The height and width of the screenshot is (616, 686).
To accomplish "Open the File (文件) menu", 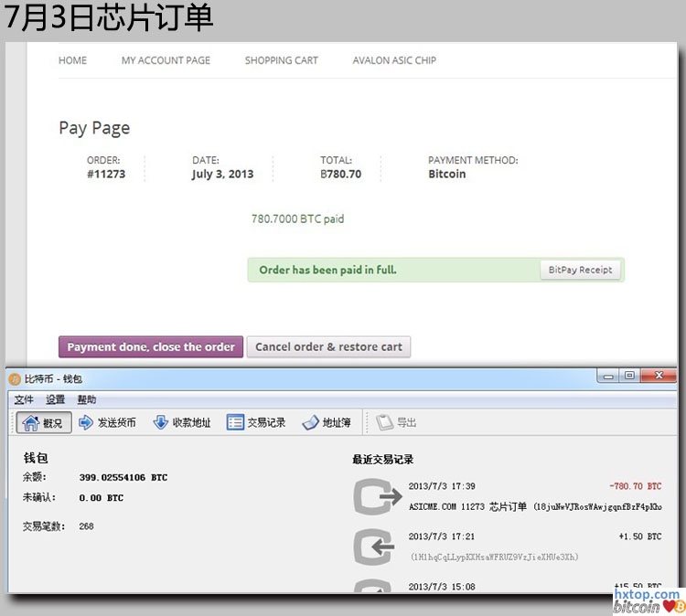I will pos(24,399).
